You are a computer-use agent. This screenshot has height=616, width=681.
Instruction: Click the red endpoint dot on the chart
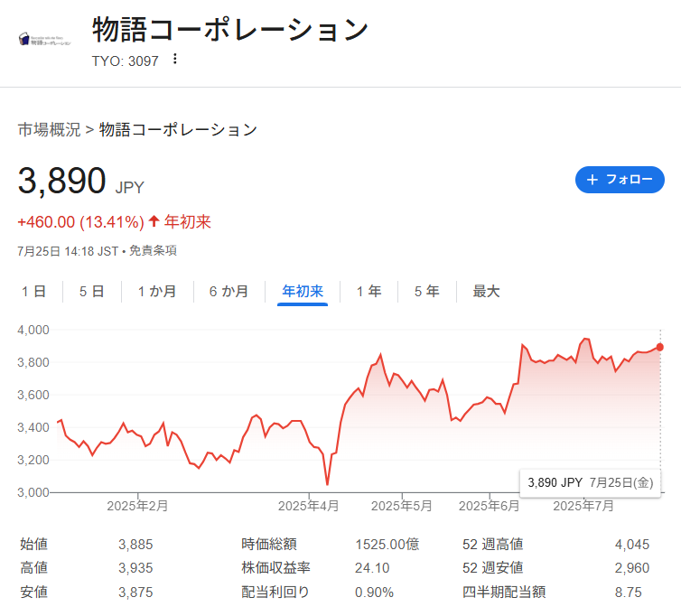[x=659, y=347]
